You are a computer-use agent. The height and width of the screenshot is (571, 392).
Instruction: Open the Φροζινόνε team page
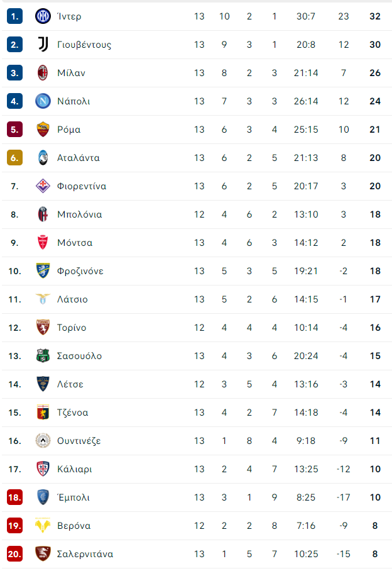80,271
